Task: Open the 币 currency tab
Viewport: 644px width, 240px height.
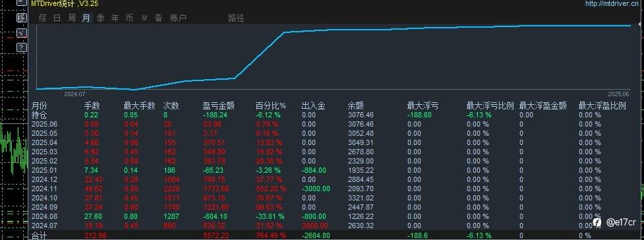Action: pos(129,18)
